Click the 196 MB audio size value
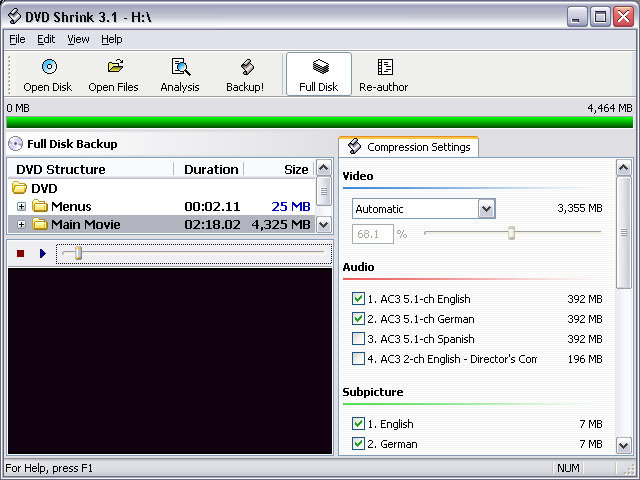640x480 pixels. click(585, 359)
